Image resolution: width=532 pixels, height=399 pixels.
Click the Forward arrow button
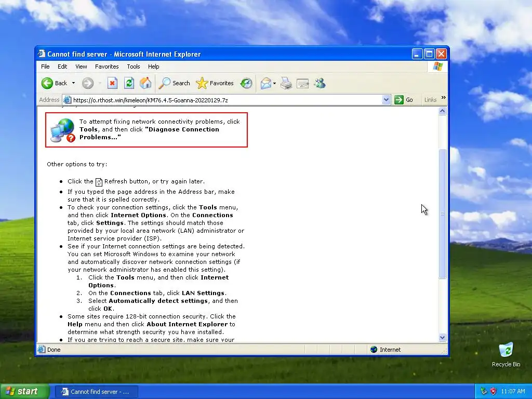[87, 83]
